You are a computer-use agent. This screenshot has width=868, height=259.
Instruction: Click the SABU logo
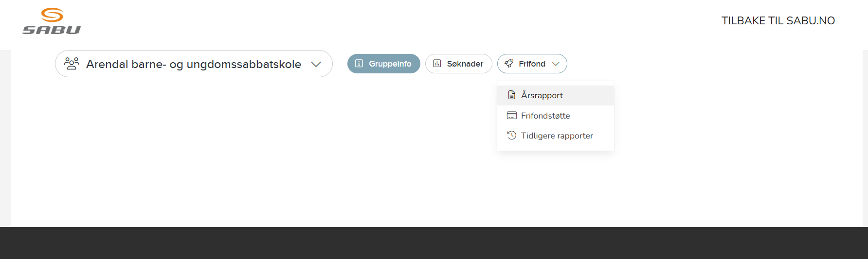[52, 21]
